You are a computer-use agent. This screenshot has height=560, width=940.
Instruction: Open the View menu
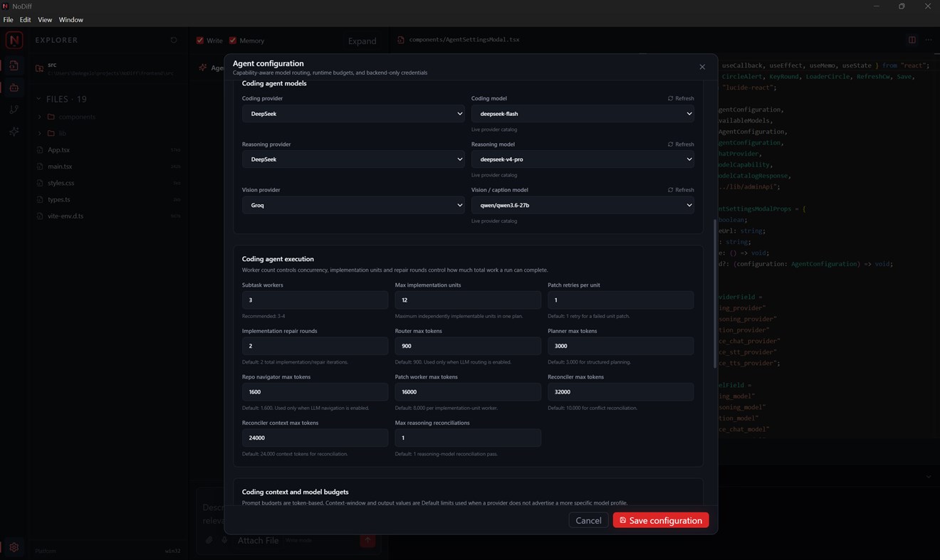[x=45, y=20]
